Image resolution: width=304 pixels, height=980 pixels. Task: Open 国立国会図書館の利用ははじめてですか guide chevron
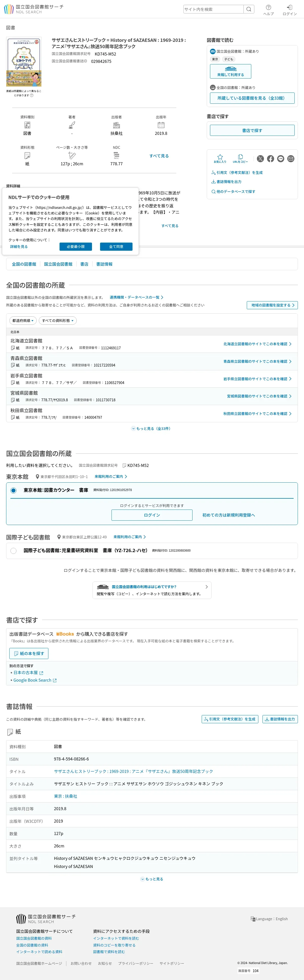point(206,587)
